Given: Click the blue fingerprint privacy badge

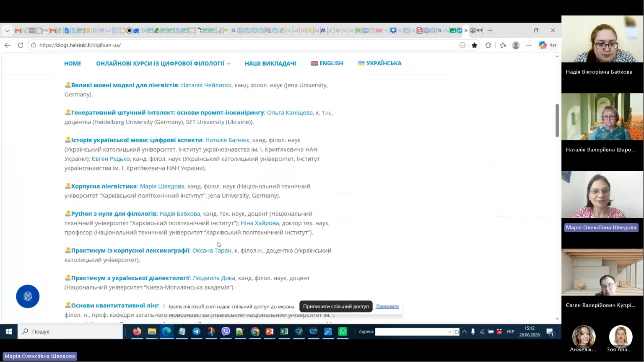Looking at the screenshot, I should [28, 297].
